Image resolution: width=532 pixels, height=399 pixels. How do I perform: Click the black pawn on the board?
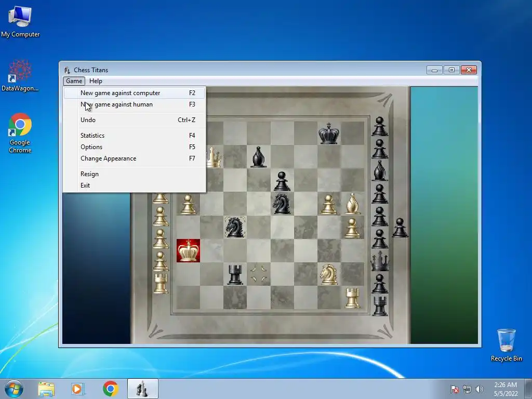tap(282, 181)
